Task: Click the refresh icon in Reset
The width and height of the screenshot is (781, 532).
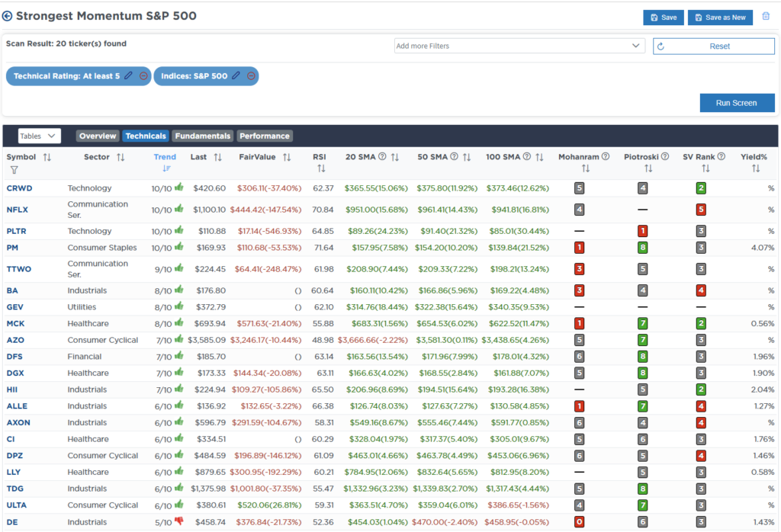Action: tap(661, 46)
